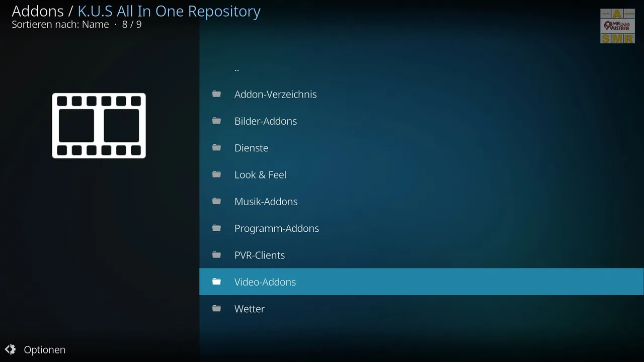This screenshot has height=362, width=644.
Task: Open Look & Feel category
Action: pyautogui.click(x=422, y=174)
